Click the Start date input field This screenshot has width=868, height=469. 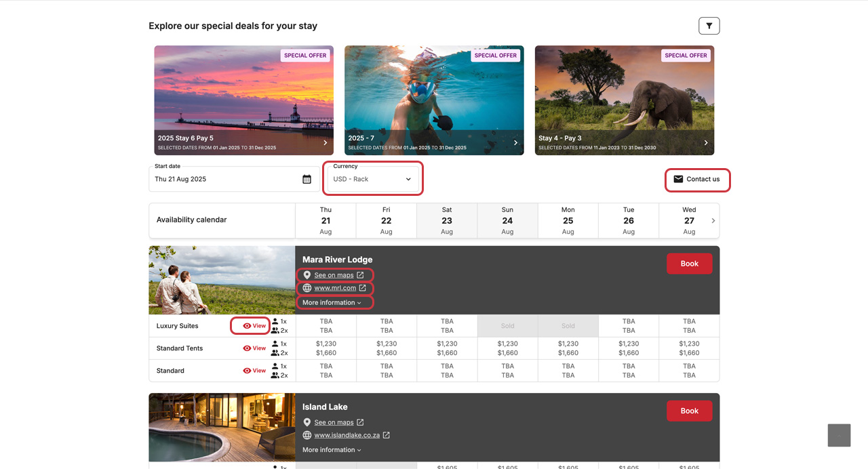(x=234, y=179)
